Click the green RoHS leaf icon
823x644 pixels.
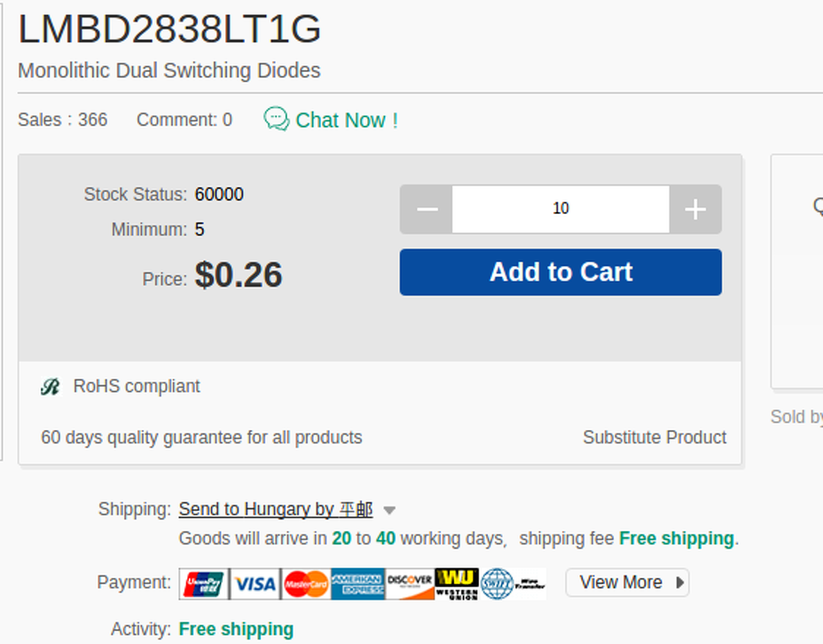[x=50, y=387]
